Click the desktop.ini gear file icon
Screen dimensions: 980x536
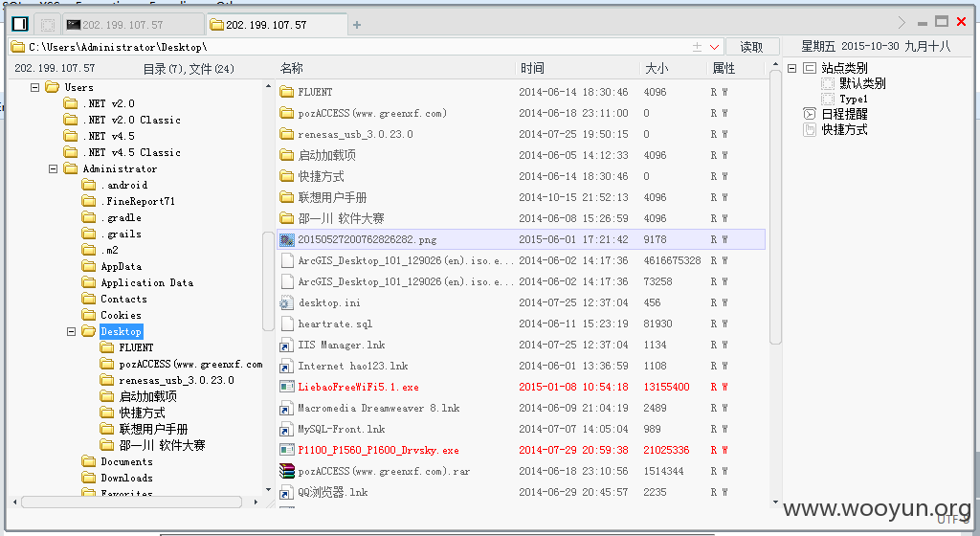(x=287, y=303)
